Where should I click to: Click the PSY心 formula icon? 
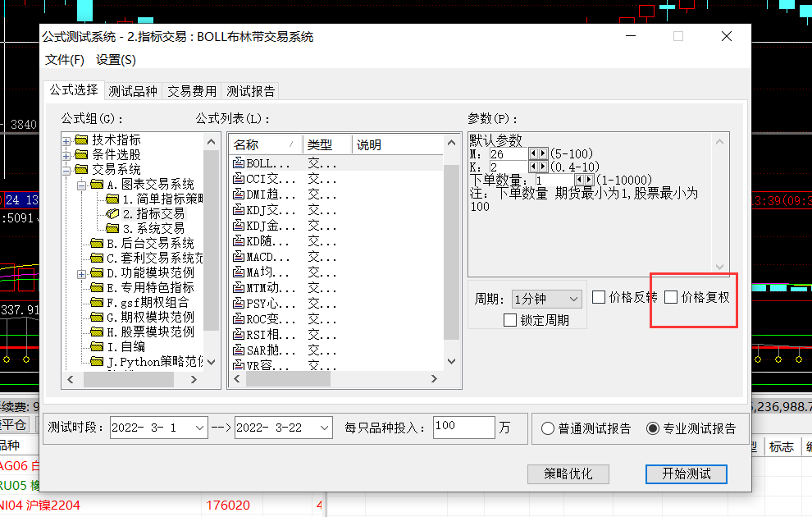point(239,303)
